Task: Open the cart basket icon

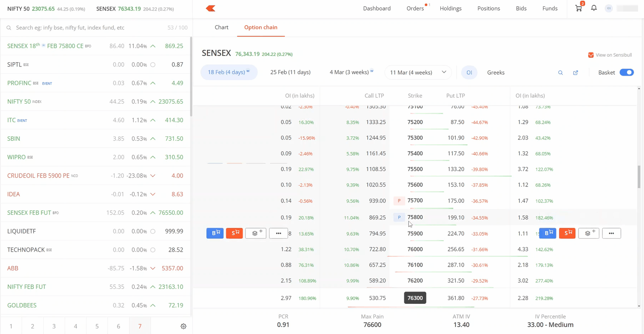Action: (578, 8)
